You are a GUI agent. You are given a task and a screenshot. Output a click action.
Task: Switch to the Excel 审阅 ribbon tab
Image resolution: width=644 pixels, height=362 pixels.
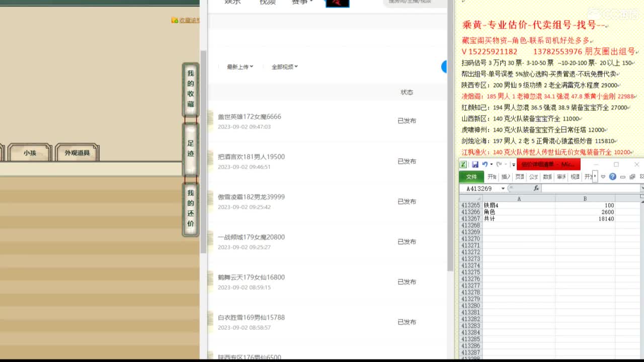pyautogui.click(x=561, y=177)
